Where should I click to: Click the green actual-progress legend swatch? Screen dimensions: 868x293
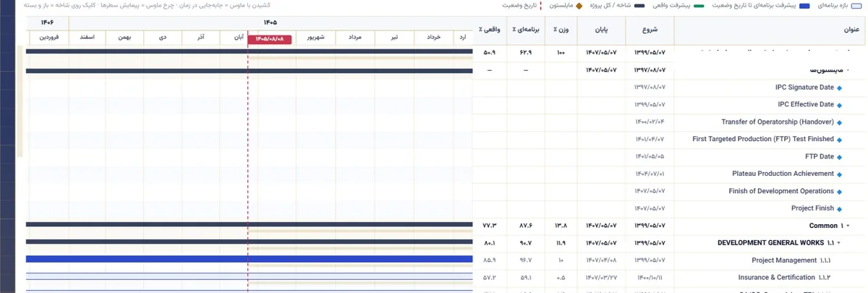click(699, 6)
